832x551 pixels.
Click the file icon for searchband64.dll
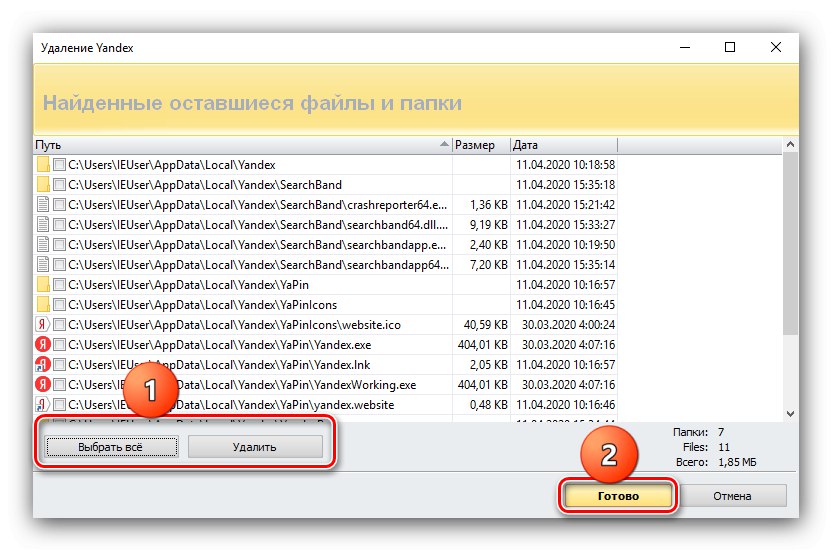[44, 225]
